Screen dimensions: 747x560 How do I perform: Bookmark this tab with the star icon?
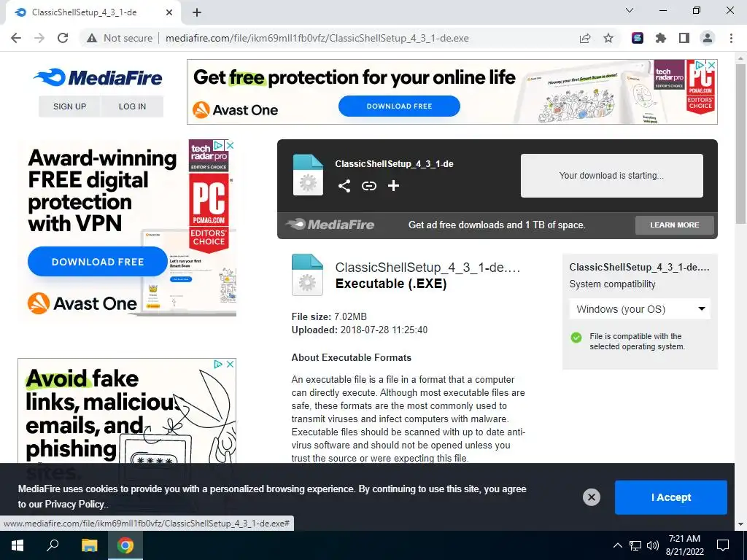pos(608,38)
